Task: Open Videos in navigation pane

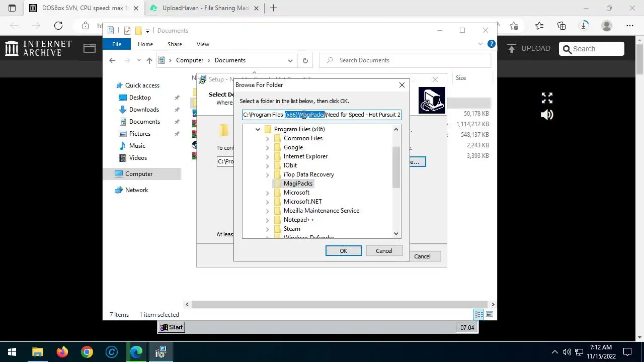Action: pyautogui.click(x=138, y=158)
